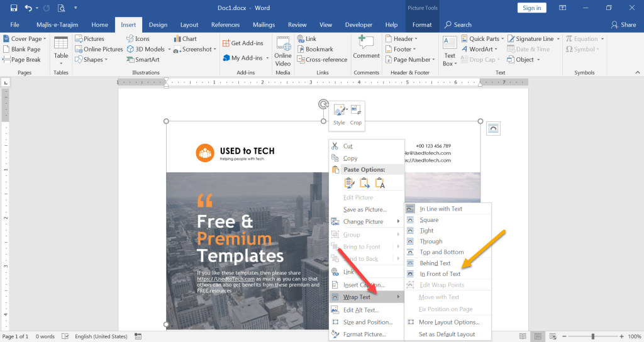The height and width of the screenshot is (342, 644).
Task: Add a Bookmark
Action: 315,49
